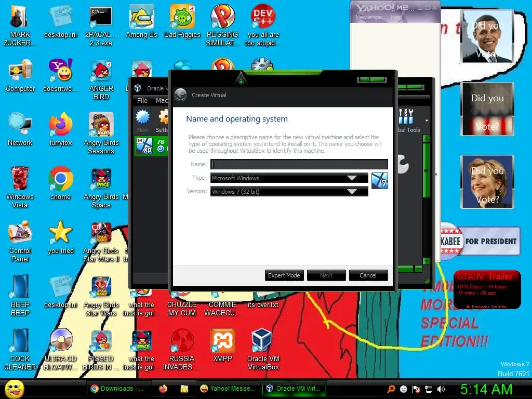Open the Type dropdown showing Microsoft Windows
This screenshot has width=532, height=399.
click(x=289, y=178)
